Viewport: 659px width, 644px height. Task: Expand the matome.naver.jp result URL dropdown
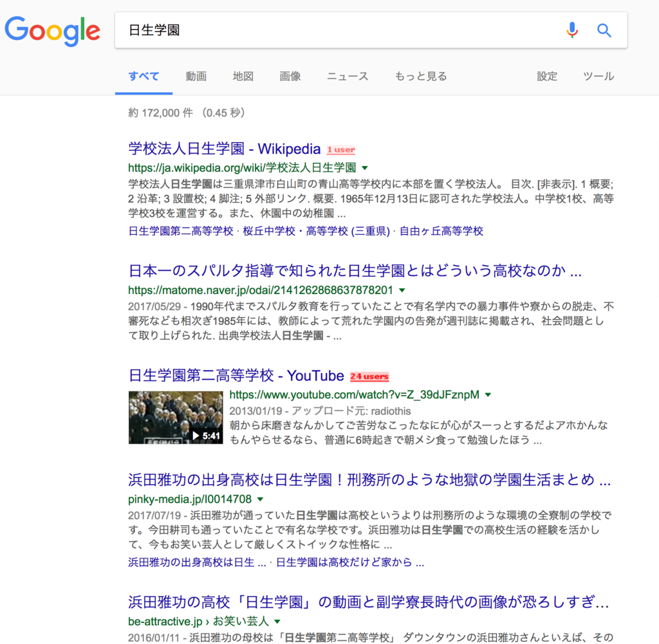pos(402,290)
